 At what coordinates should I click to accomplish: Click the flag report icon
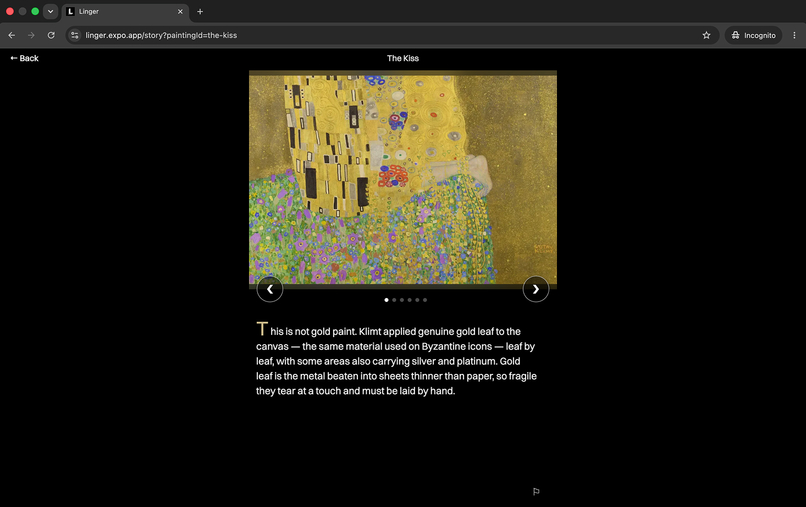pyautogui.click(x=536, y=492)
